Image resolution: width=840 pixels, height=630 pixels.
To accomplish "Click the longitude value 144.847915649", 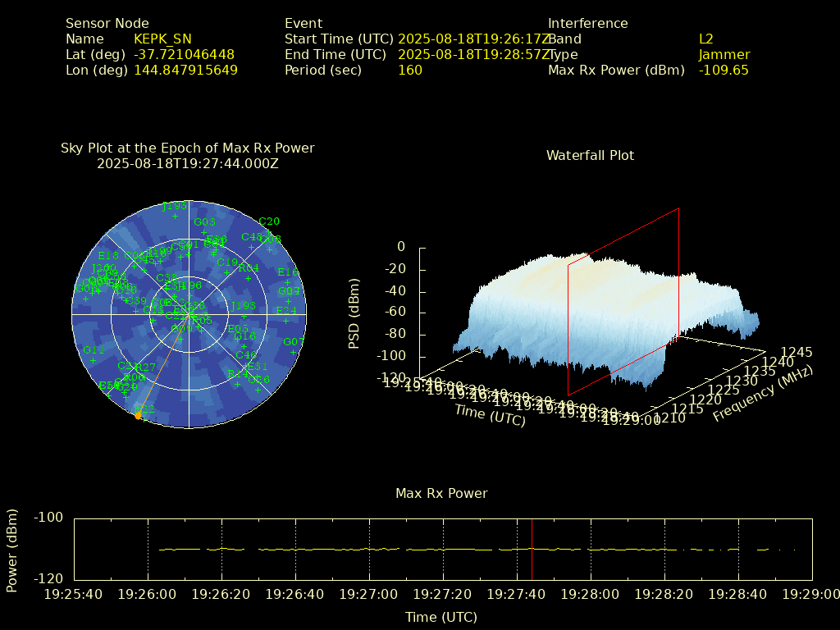I will click(185, 71).
